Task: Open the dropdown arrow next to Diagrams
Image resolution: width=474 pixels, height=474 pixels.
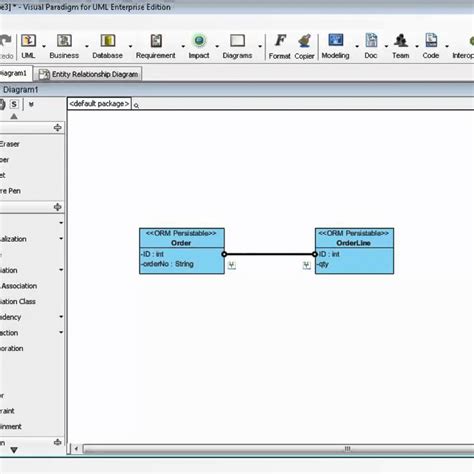Action: 260,46
